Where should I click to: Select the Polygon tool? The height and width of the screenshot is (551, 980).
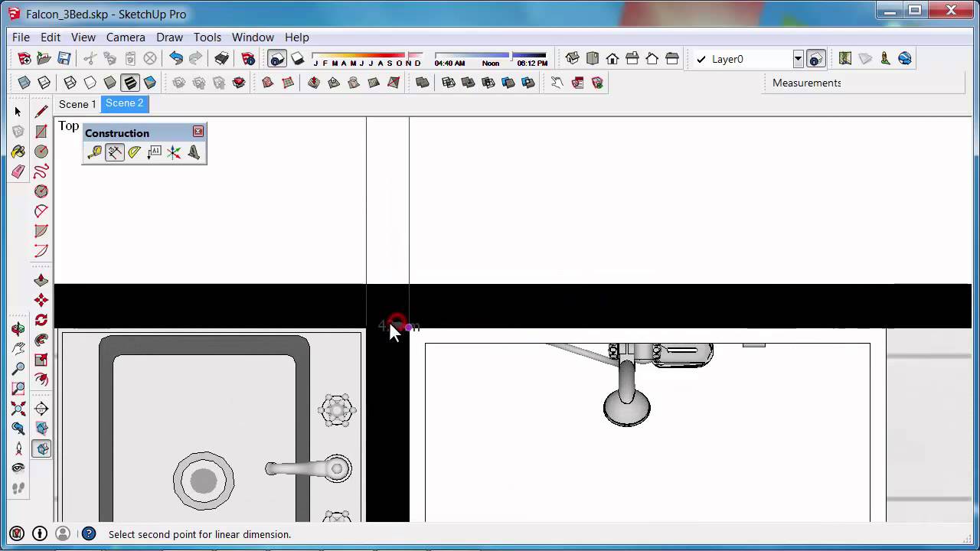pyautogui.click(x=41, y=191)
